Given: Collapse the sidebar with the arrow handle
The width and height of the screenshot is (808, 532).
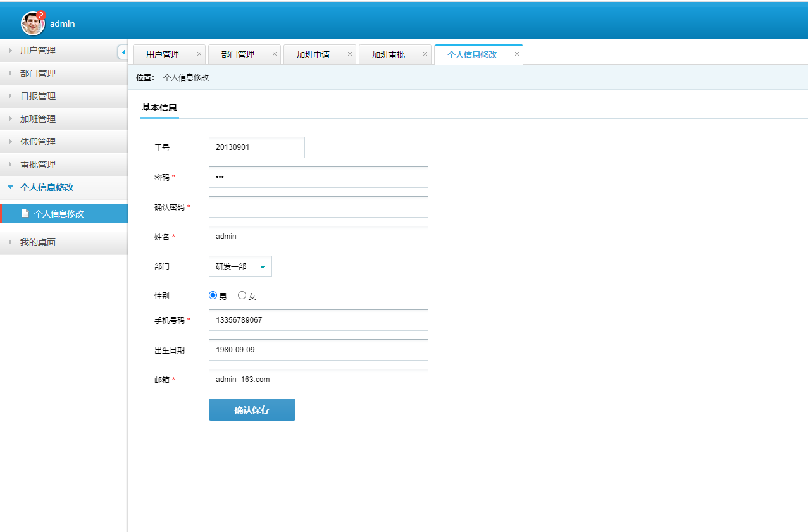Looking at the screenshot, I should pyautogui.click(x=123, y=53).
